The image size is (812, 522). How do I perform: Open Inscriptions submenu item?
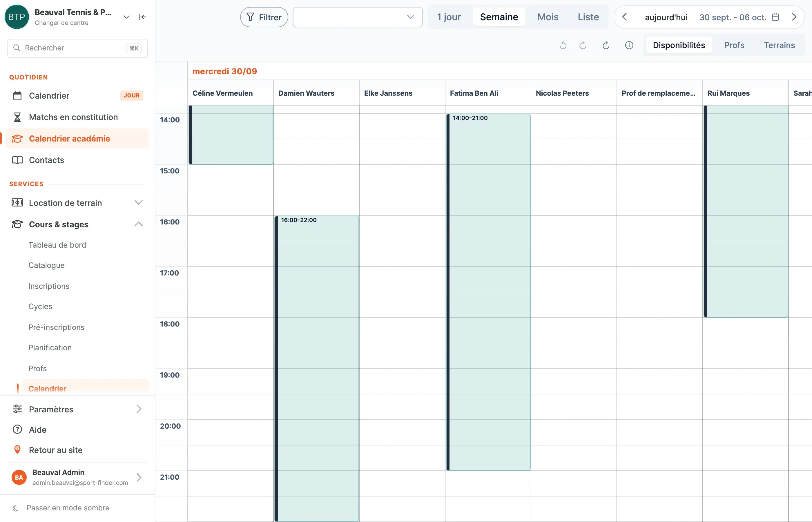pyautogui.click(x=49, y=286)
